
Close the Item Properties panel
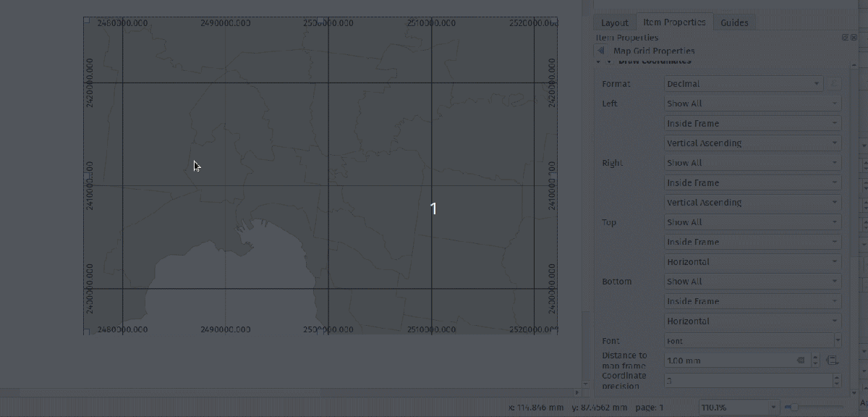point(853,38)
